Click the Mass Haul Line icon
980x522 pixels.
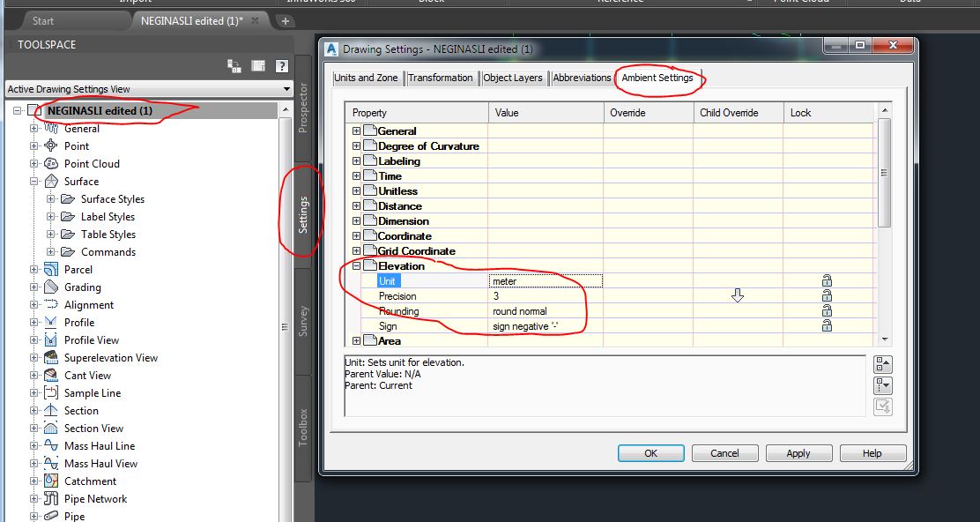pos(50,446)
